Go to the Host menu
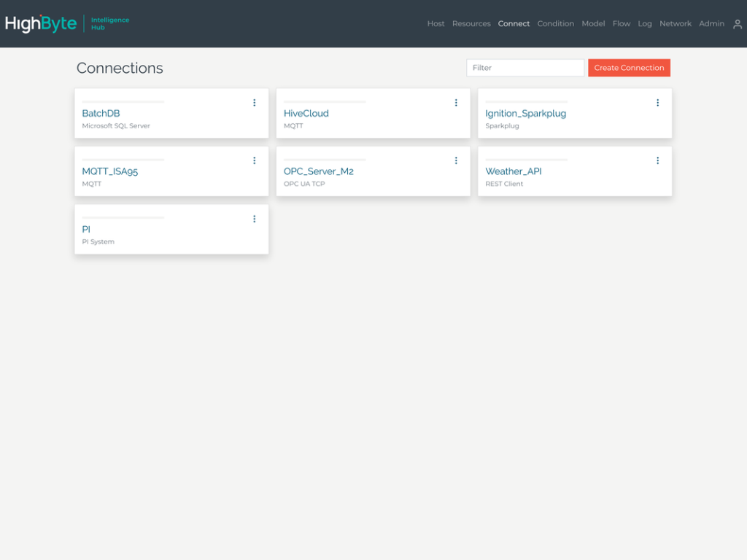This screenshot has height=560, width=747. coord(436,24)
